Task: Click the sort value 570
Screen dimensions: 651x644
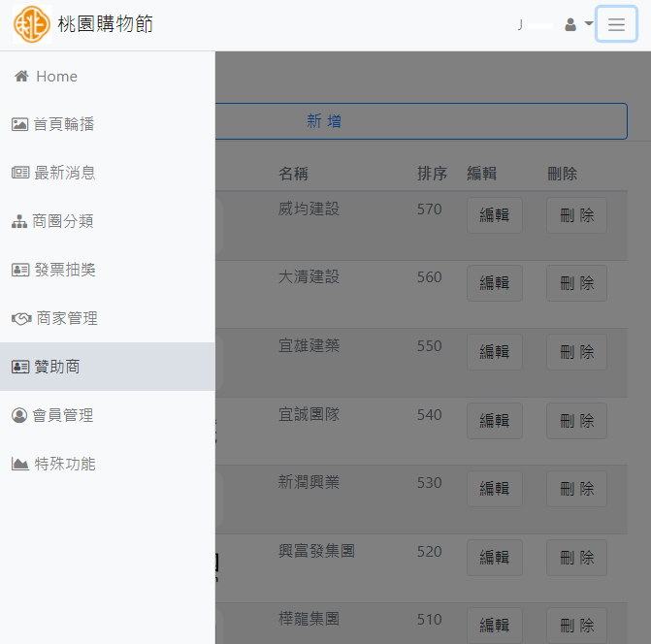Action: (429, 209)
